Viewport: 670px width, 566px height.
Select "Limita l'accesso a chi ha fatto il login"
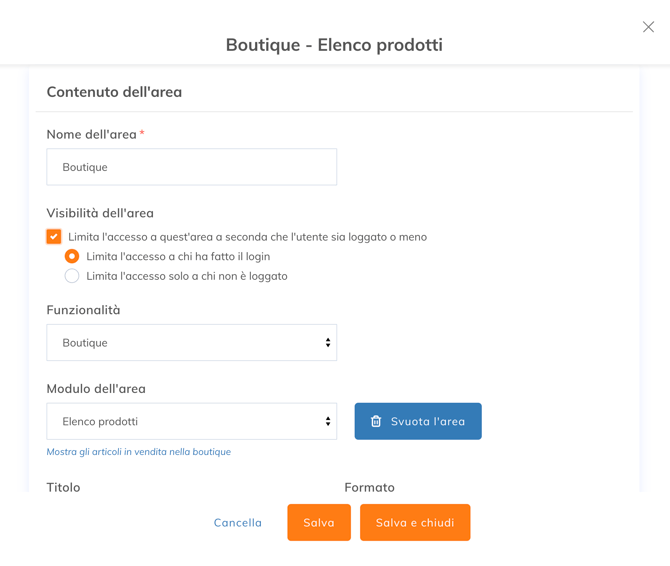coord(72,257)
